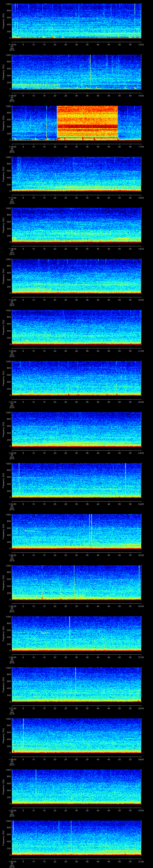Click the 17:00 end time label
The height and width of the screenshot is (868, 153).
point(141,147)
